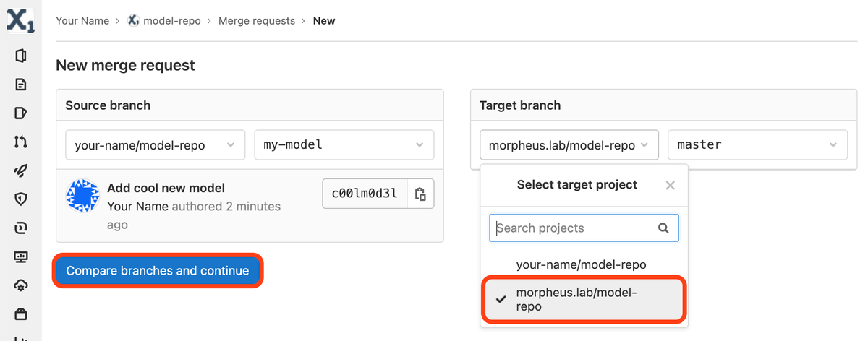
Task: Open commit hash c00lm0d3l
Action: (365, 194)
